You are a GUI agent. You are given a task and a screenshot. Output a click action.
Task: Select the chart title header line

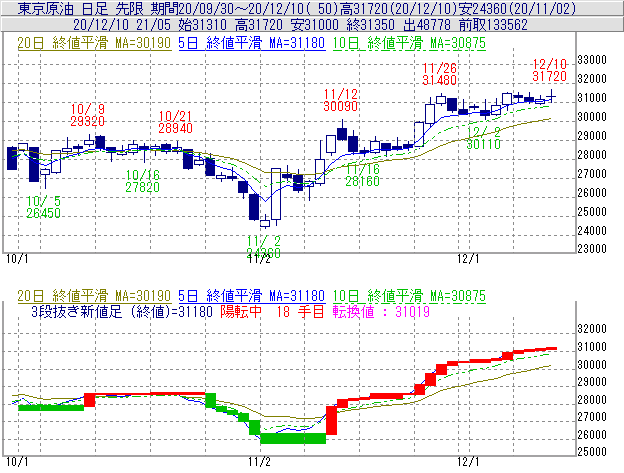click(x=296, y=8)
